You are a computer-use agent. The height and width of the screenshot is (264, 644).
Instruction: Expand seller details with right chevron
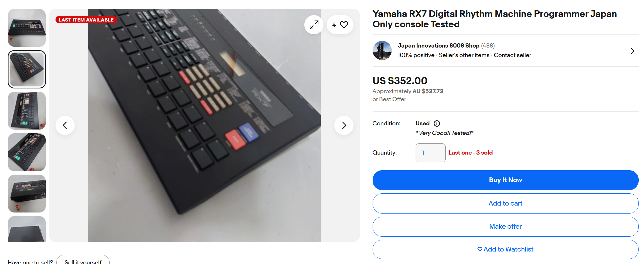click(633, 51)
